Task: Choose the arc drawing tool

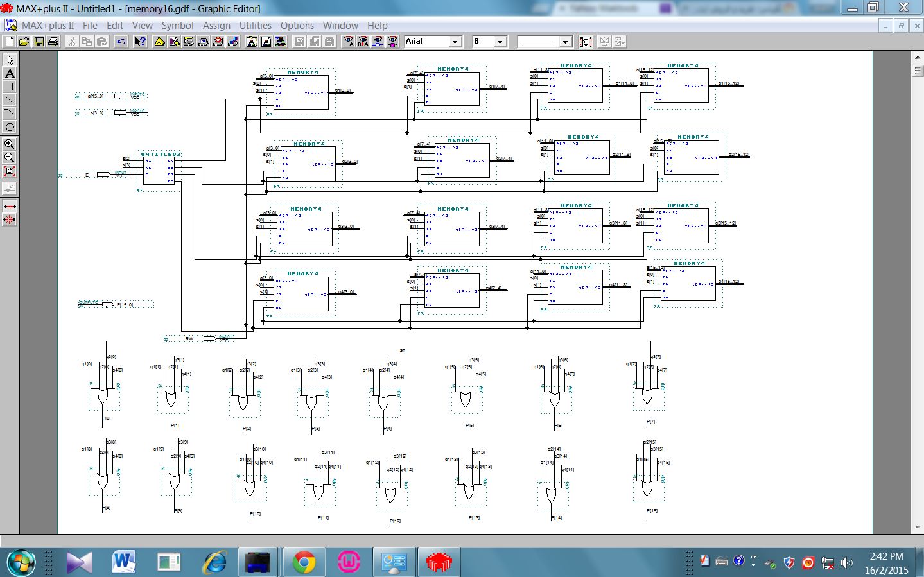Action: tap(10, 114)
